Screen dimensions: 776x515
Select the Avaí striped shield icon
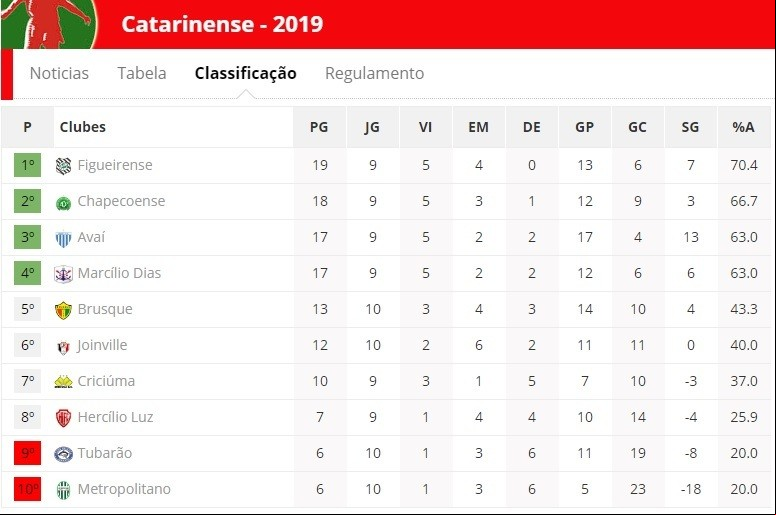click(63, 238)
